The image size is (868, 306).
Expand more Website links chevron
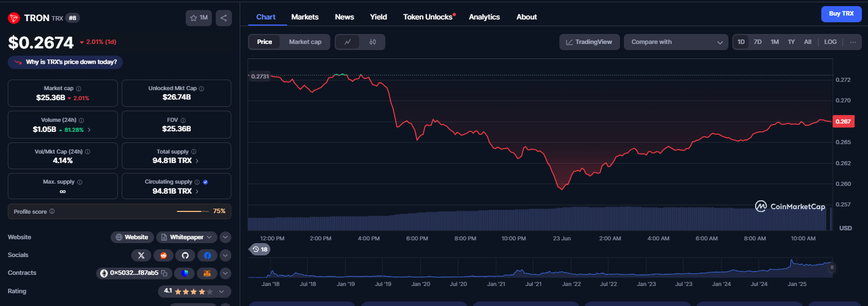pyautogui.click(x=225, y=237)
